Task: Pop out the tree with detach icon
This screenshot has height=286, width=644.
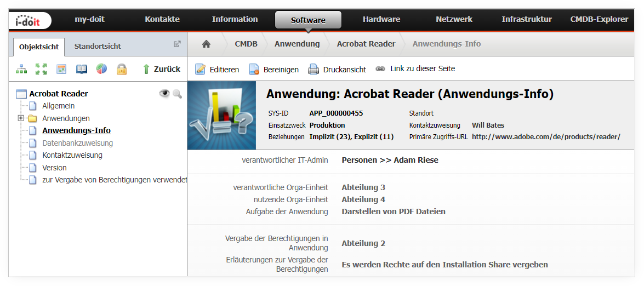Action: [177, 44]
